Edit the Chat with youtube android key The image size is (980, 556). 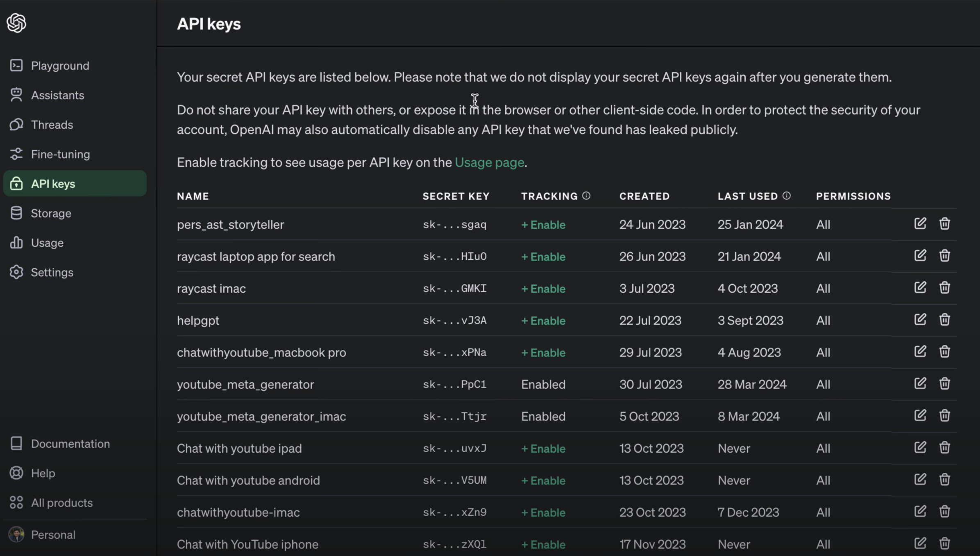click(920, 479)
